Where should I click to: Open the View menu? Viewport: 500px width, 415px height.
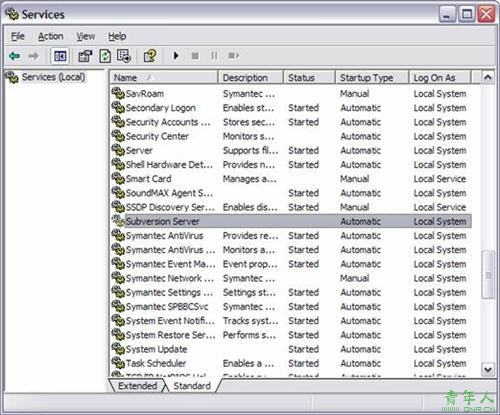[x=86, y=36]
